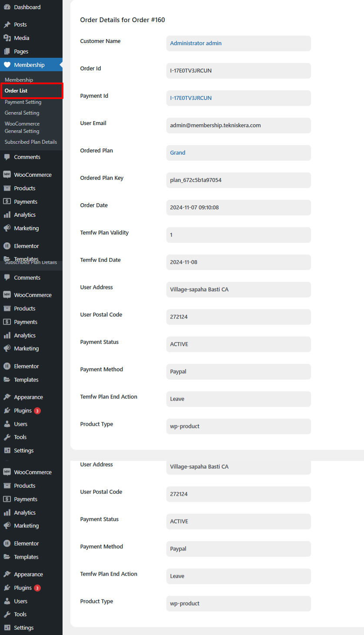Open Subscribed Plan Details below WooCommerce General Setting
This screenshot has height=635, width=364.
30,142
